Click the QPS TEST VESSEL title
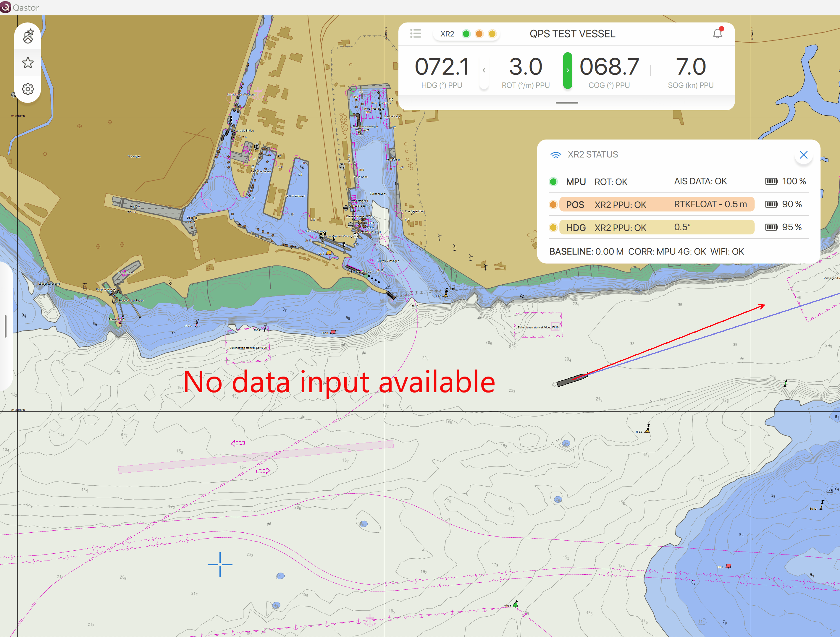Viewport: 840px width, 637px height. (x=572, y=34)
